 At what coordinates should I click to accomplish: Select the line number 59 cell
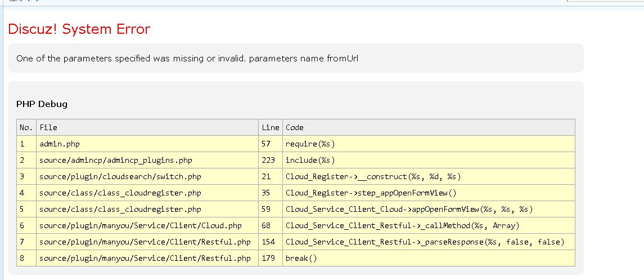[x=271, y=209]
